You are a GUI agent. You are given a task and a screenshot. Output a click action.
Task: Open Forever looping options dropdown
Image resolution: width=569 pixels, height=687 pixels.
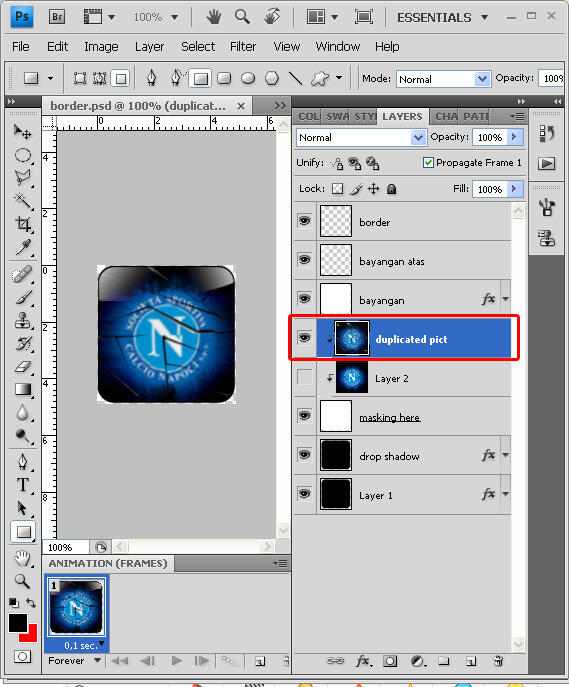(74, 660)
